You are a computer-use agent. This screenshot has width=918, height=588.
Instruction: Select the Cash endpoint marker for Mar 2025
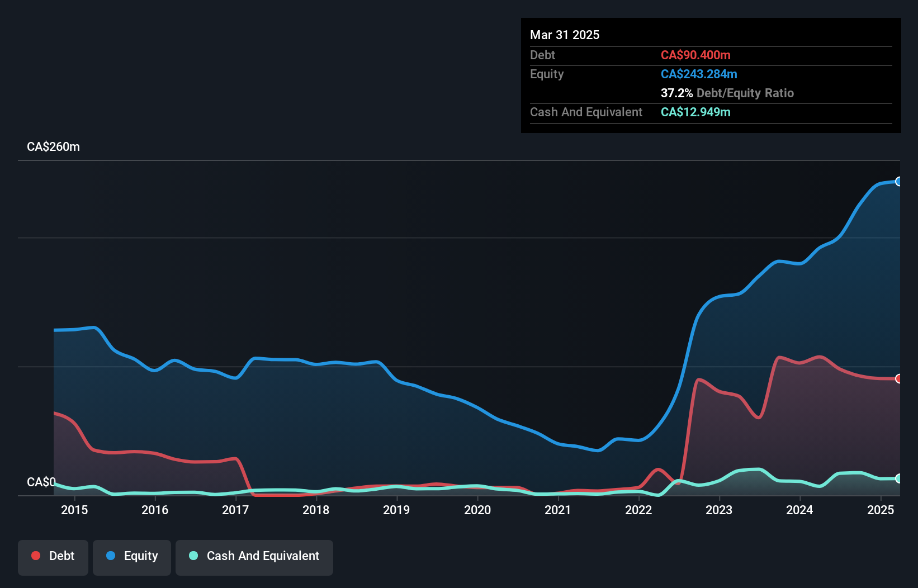[x=899, y=478]
